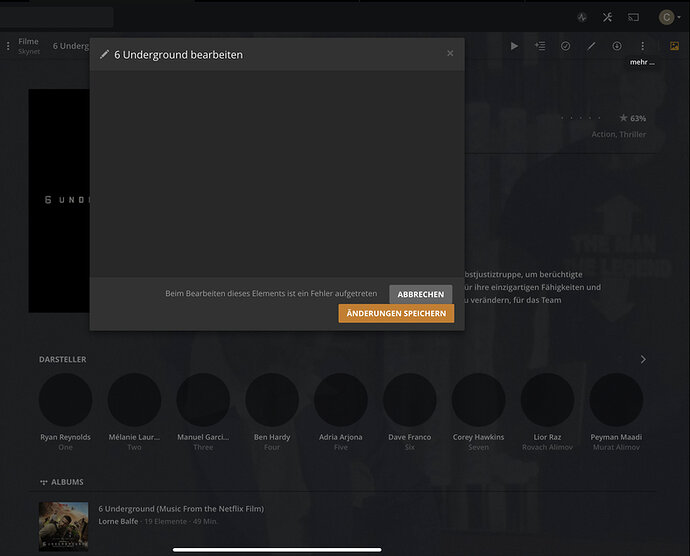This screenshot has height=556, width=690.
Task: Open Manuel Garcia cast profile
Action: 203,400
